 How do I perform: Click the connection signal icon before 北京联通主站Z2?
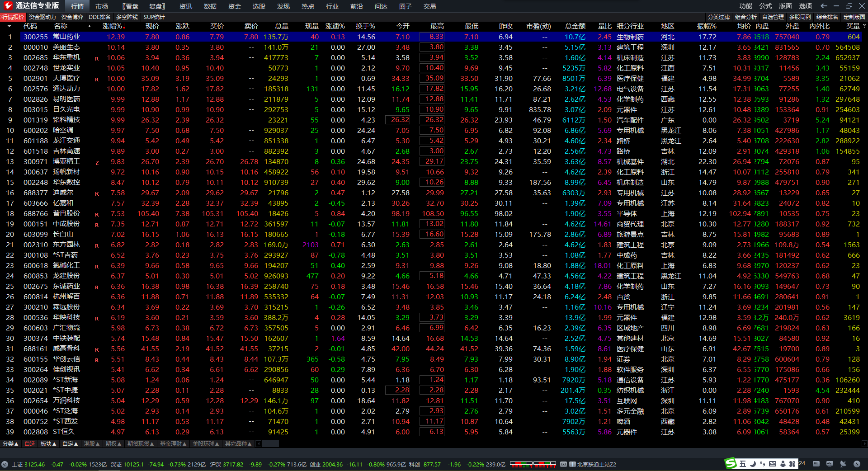(x=563, y=464)
